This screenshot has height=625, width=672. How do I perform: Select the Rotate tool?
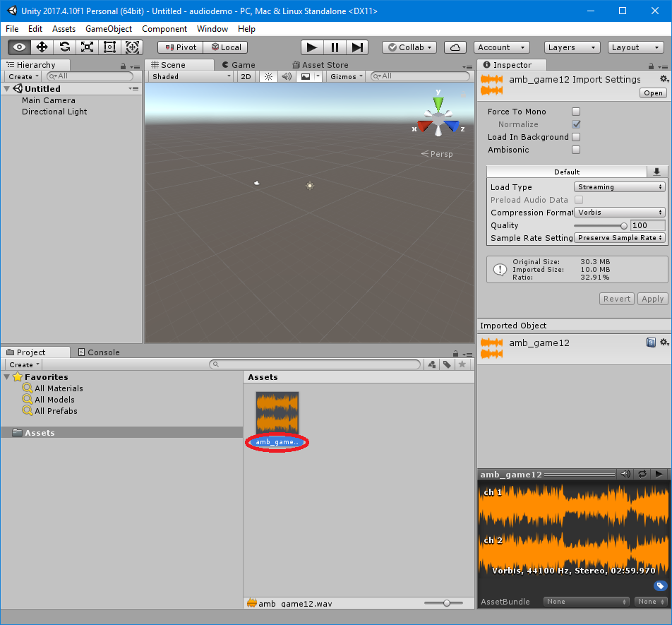64,47
